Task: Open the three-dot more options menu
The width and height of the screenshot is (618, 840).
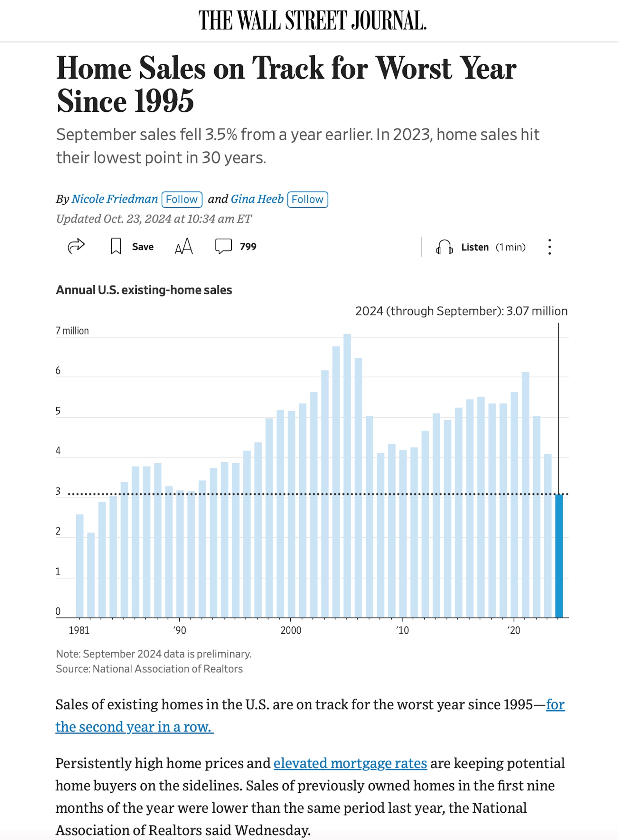Action: click(x=549, y=247)
